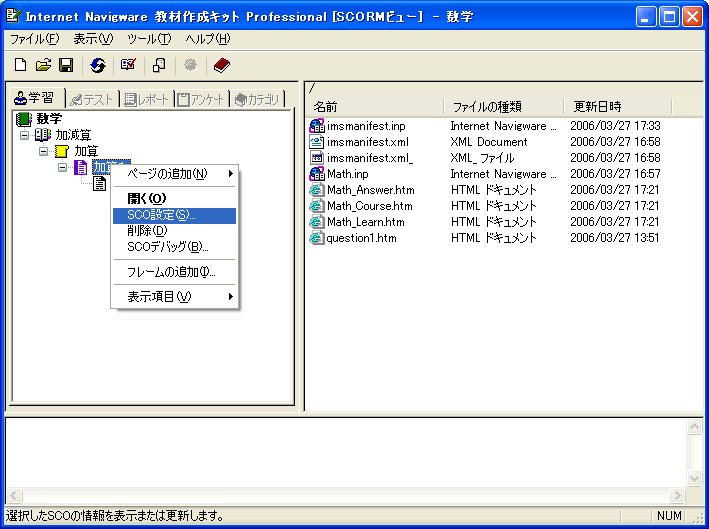
Task: Choose SCO設定(S)... from the context menu
Action: click(x=175, y=215)
